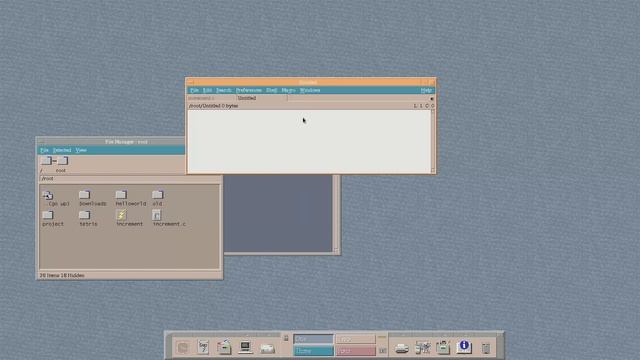Open the style manager icon on panel
The image size is (640, 360).
point(423,348)
